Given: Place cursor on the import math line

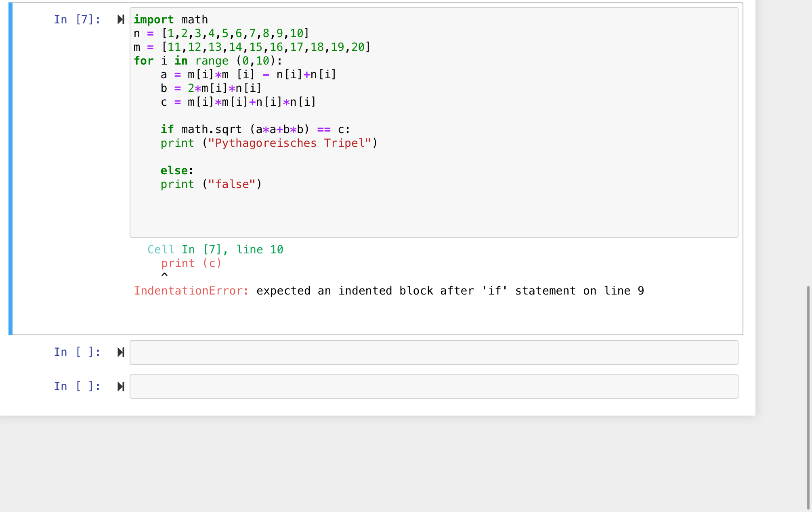Looking at the screenshot, I should pos(171,19).
